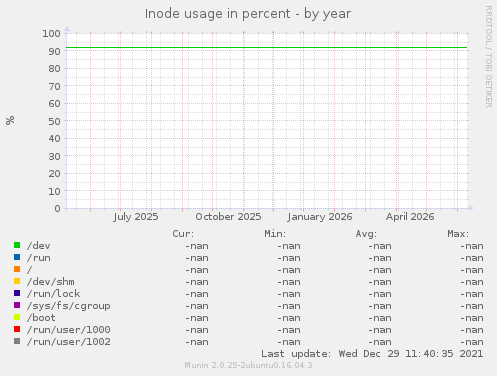
Task: Click the July 2025 axis label
Action: tap(136, 217)
